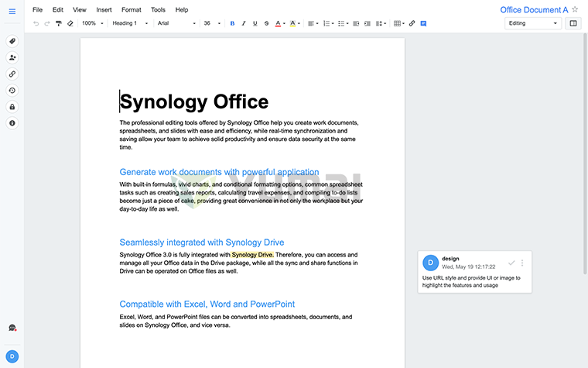Open the design comment's three-dot menu

tap(522, 263)
